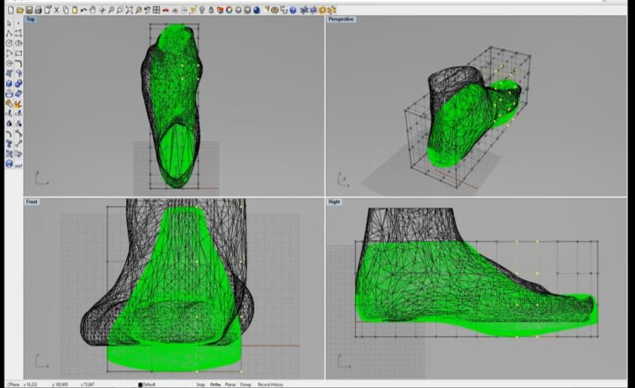Click the Copy icon in the toolbar
Image resolution: width=635 pixels, height=388 pixels.
click(x=66, y=10)
